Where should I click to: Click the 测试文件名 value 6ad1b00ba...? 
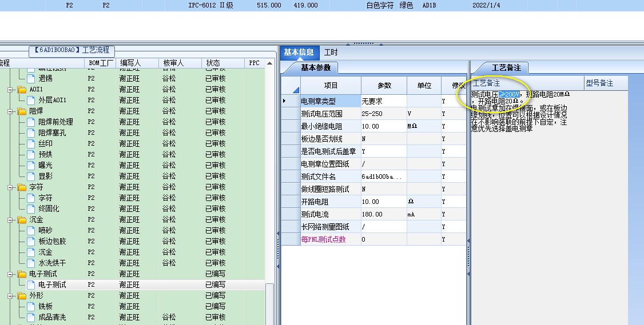tap(384, 176)
